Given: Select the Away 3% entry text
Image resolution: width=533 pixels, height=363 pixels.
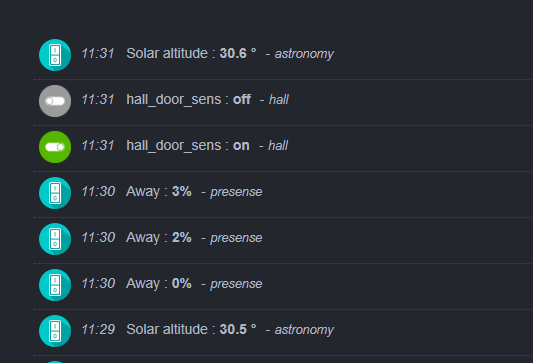Looking at the screenshot, I should (159, 191).
